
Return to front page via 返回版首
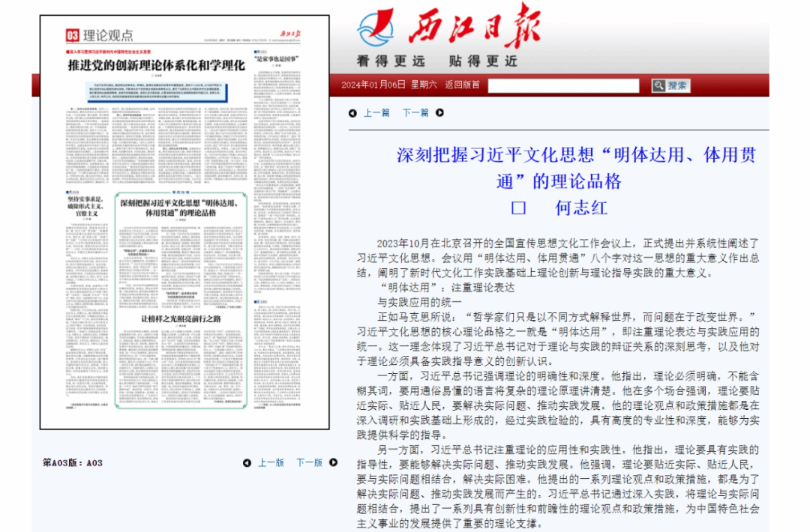[x=462, y=85]
